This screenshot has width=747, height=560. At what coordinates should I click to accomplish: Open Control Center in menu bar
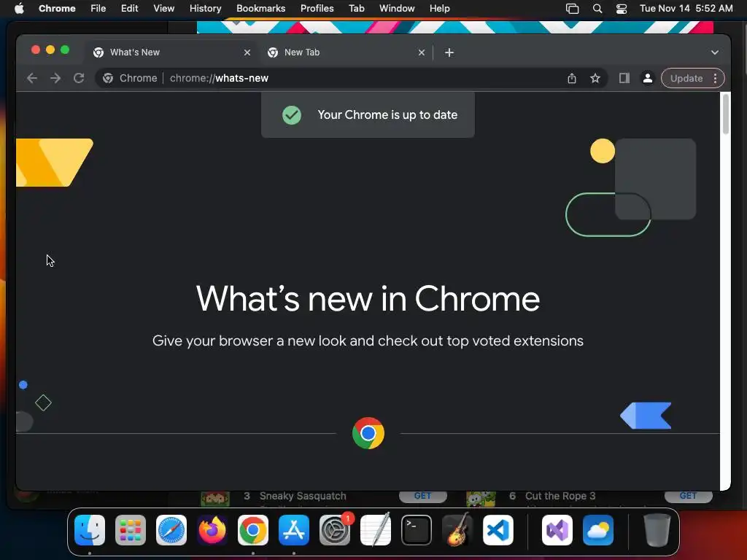[x=622, y=8]
